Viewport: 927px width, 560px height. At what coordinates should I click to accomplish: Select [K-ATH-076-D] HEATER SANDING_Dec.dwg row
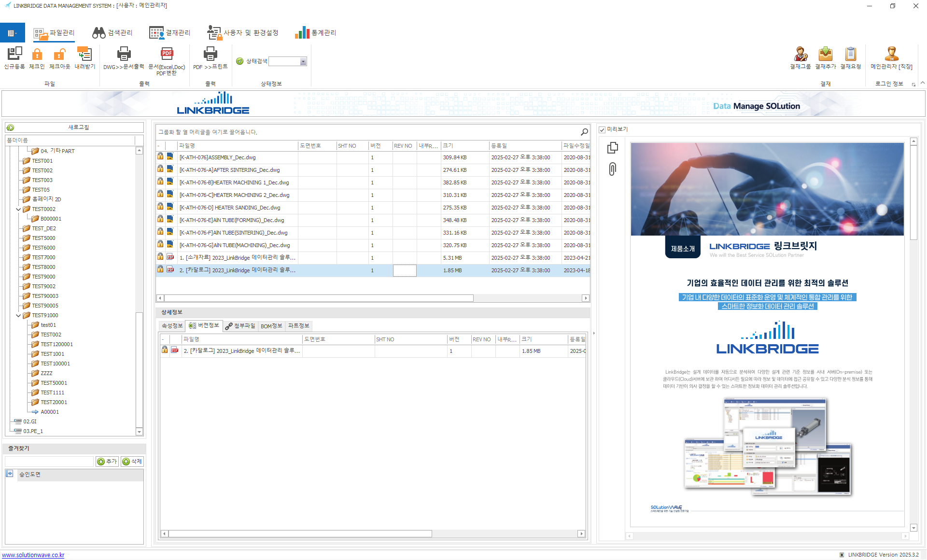tap(373, 208)
